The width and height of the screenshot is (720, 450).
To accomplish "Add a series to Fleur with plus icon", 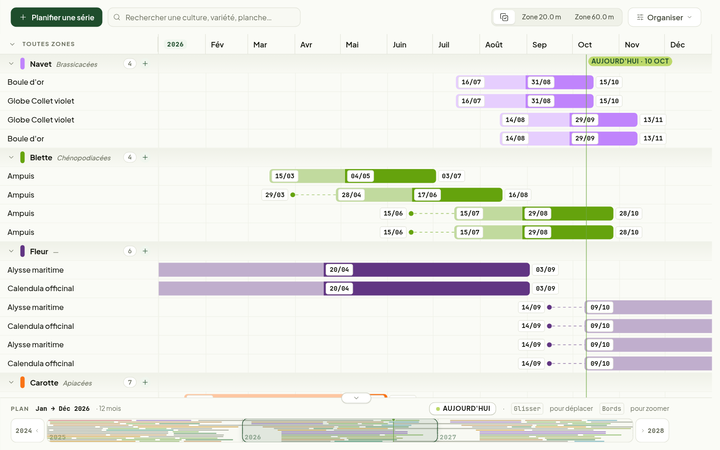I will click(145, 251).
